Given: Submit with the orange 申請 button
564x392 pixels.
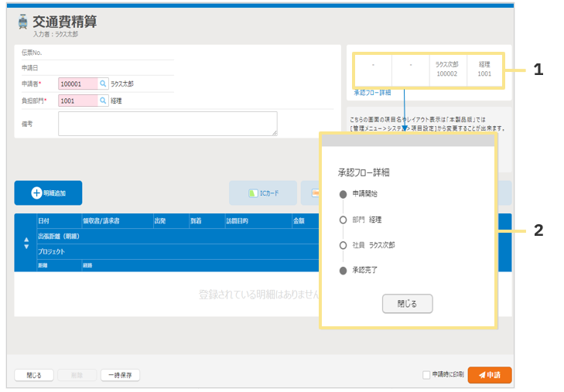Looking at the screenshot, I should pos(490,375).
